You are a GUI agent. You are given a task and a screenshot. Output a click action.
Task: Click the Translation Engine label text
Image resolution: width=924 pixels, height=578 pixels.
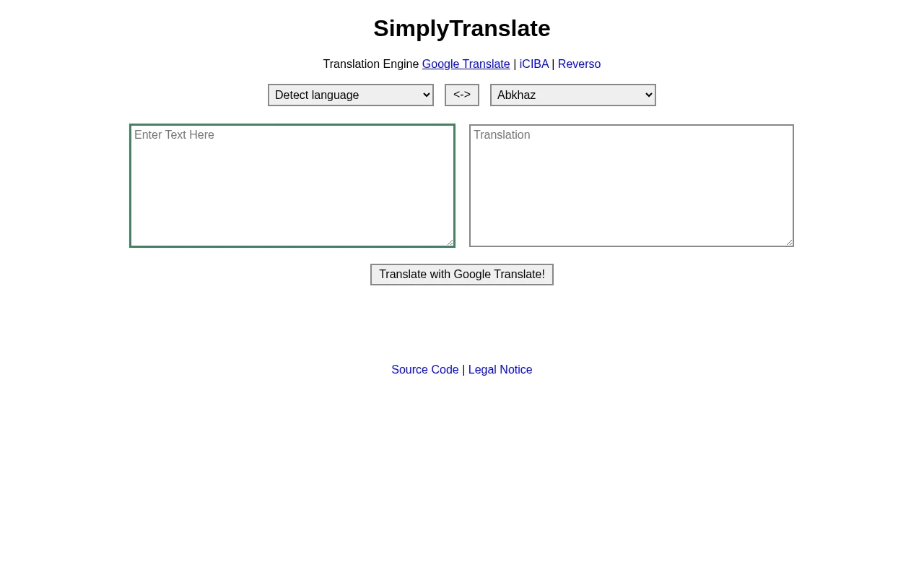click(371, 64)
